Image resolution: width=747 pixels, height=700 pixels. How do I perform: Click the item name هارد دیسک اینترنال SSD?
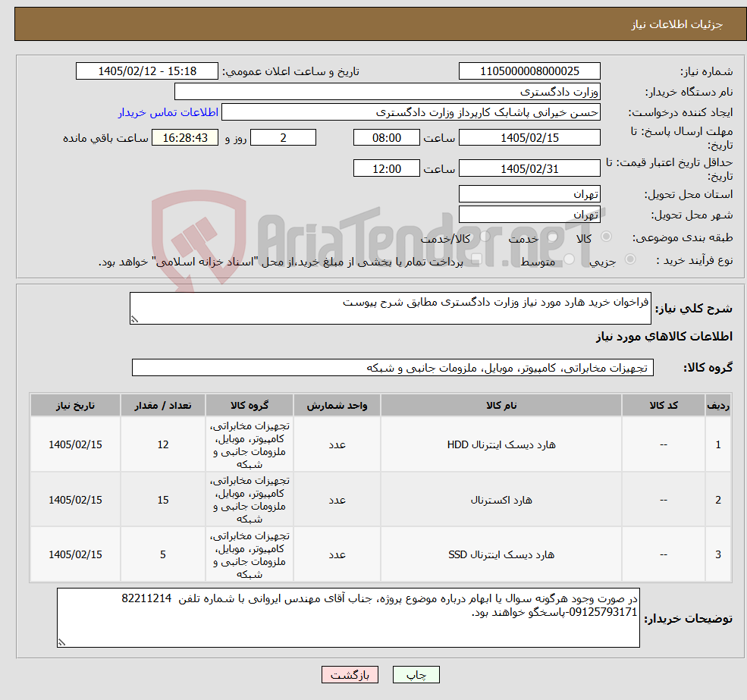tap(501, 554)
